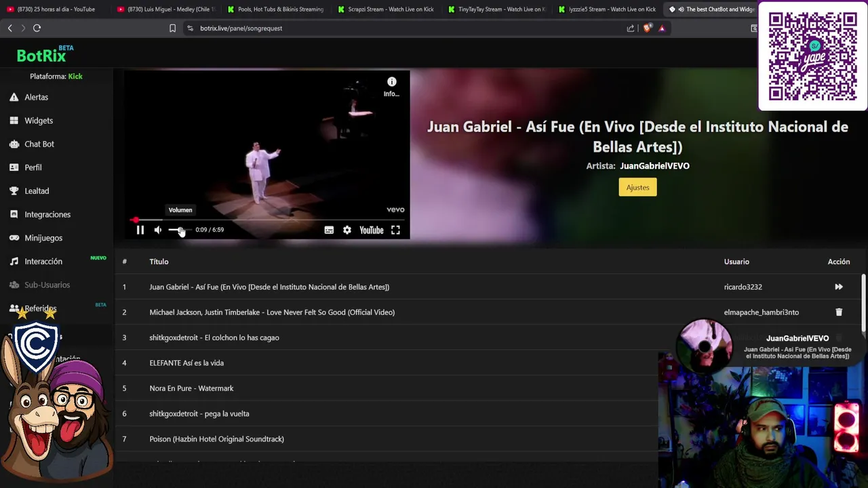
Task: Click the Título column header
Action: pyautogui.click(x=159, y=262)
